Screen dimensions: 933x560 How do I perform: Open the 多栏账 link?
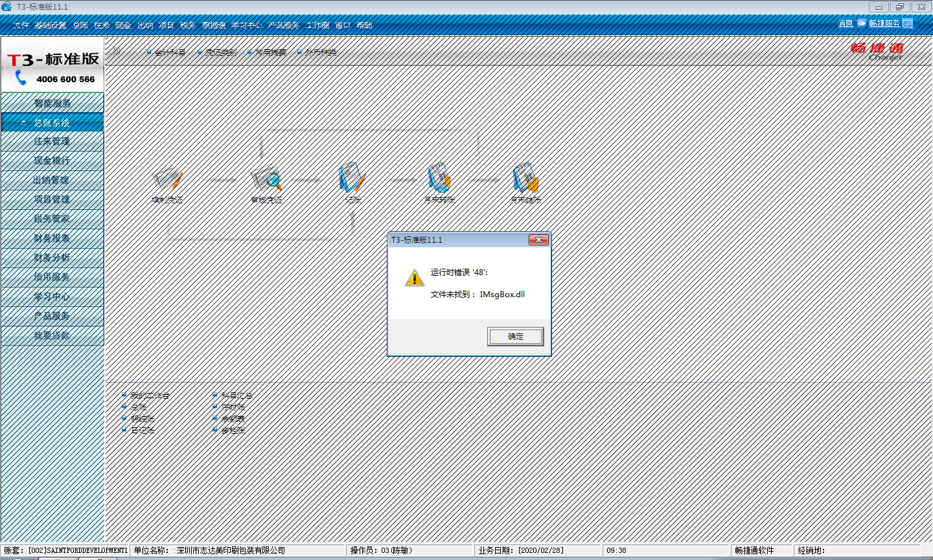pyautogui.click(x=233, y=430)
